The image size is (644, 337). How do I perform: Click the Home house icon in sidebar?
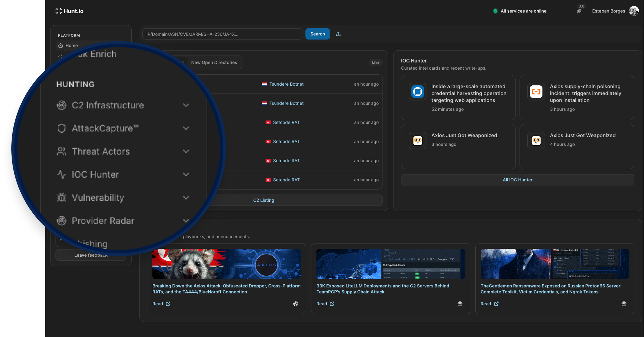(x=61, y=45)
